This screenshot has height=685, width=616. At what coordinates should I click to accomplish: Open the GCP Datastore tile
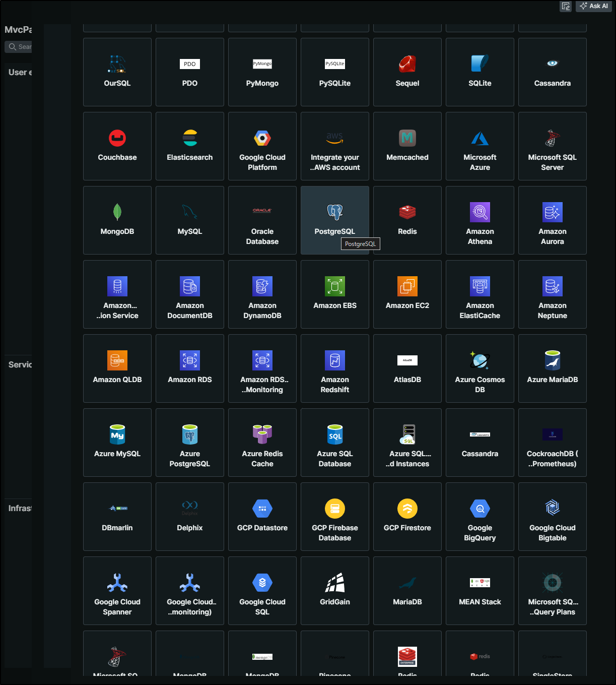tap(262, 517)
